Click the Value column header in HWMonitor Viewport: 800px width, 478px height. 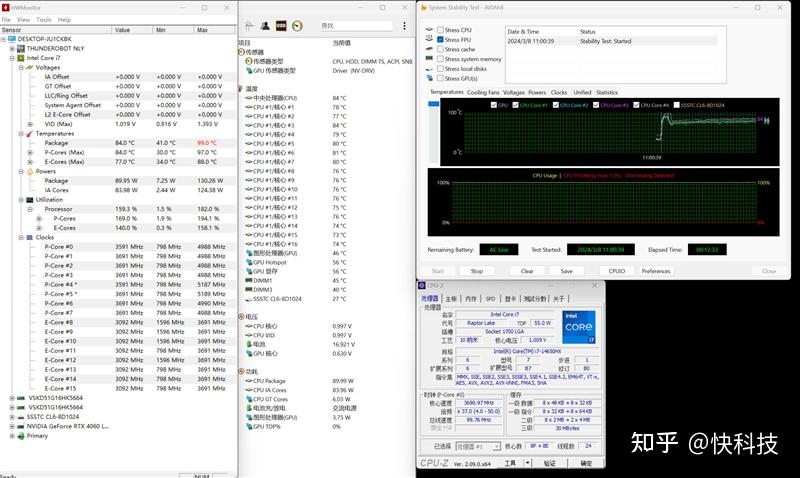pyautogui.click(x=132, y=30)
